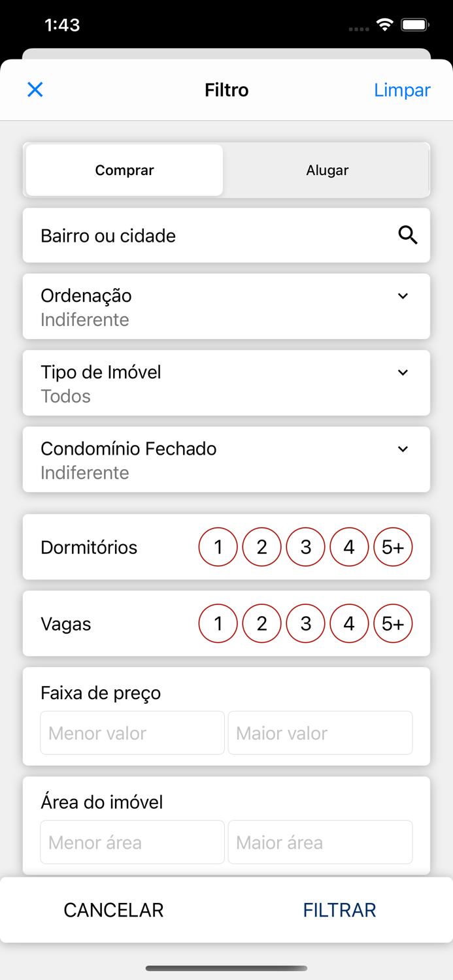Viewport: 453px width, 980px height.
Task: Tap the search magnifier icon
Action: click(x=408, y=235)
